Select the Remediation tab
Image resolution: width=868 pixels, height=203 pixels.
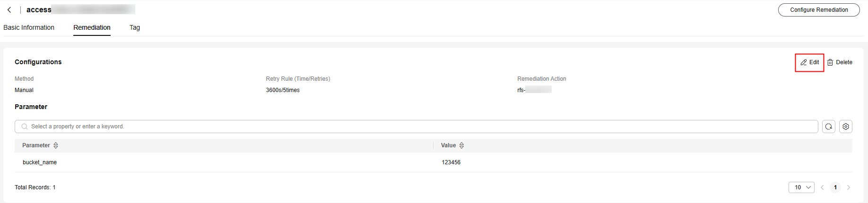(x=92, y=27)
